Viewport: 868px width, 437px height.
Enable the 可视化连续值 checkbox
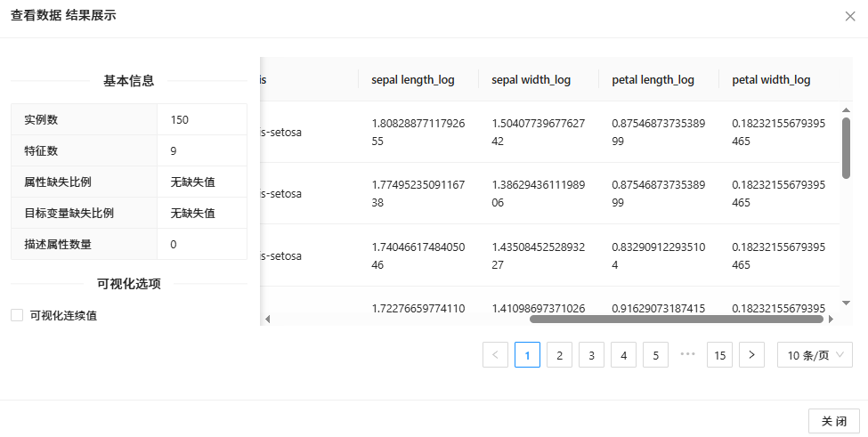click(17, 315)
